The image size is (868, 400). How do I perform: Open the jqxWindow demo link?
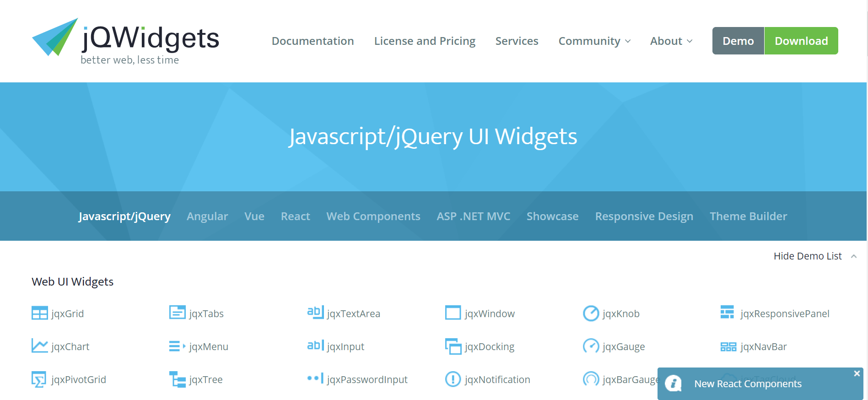click(x=490, y=314)
